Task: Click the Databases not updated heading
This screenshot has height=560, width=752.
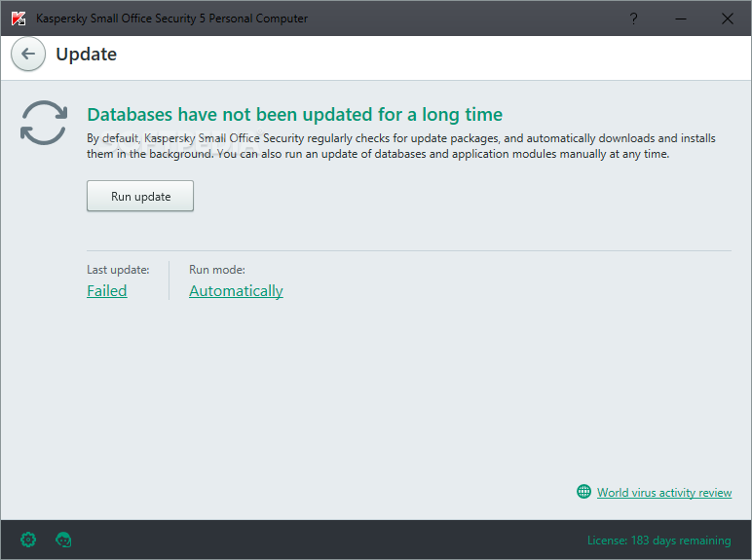Action: (294, 115)
